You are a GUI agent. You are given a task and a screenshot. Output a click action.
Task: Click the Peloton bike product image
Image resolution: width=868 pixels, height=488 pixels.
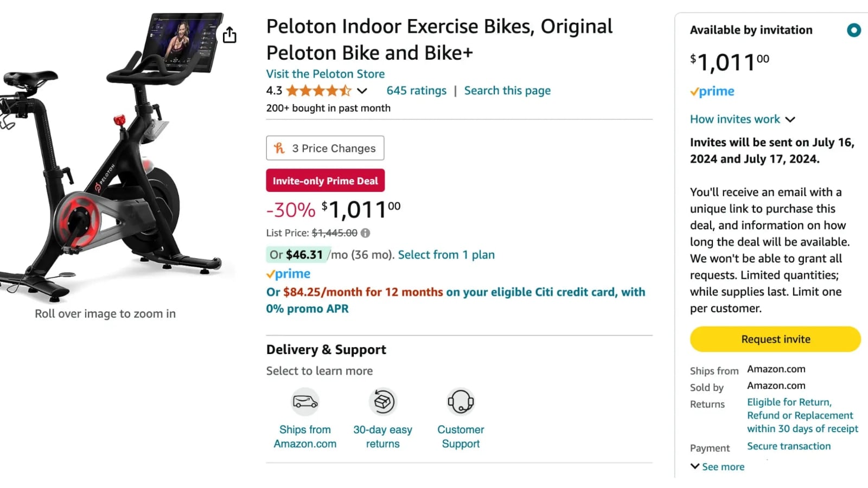(114, 157)
